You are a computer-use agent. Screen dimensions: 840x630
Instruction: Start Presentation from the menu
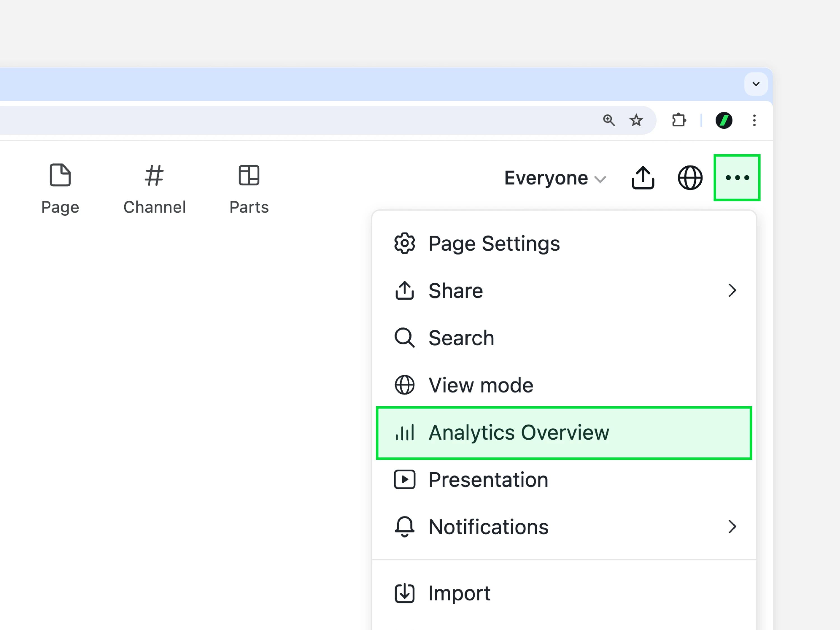[564, 480]
